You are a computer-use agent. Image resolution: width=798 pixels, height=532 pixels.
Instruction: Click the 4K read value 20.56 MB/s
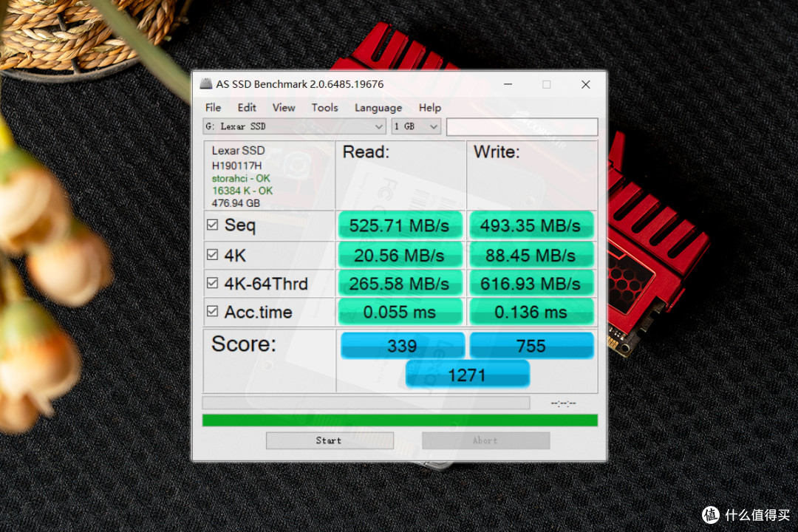click(x=400, y=255)
